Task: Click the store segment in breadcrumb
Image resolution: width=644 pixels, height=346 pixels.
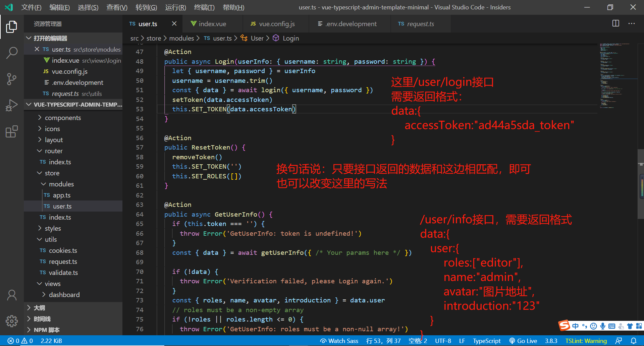Action: [x=154, y=38]
